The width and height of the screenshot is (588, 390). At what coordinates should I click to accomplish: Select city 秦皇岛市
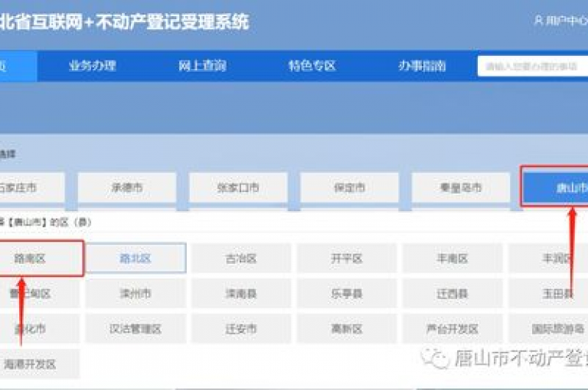(461, 187)
